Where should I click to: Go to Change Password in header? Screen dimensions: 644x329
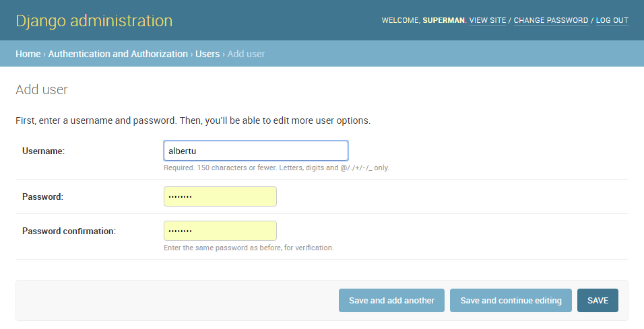tap(550, 21)
